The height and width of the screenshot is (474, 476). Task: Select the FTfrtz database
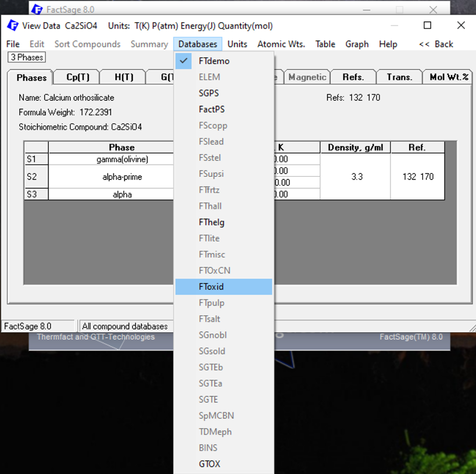click(224, 190)
